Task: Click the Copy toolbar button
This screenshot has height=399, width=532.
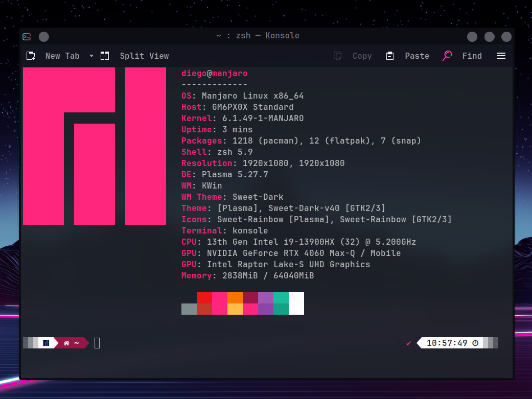Action: (353, 56)
